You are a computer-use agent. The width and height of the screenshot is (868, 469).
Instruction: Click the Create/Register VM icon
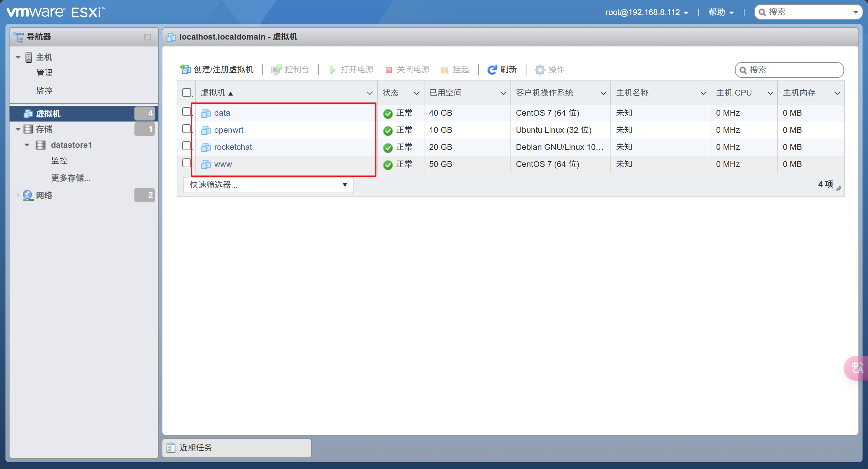185,70
